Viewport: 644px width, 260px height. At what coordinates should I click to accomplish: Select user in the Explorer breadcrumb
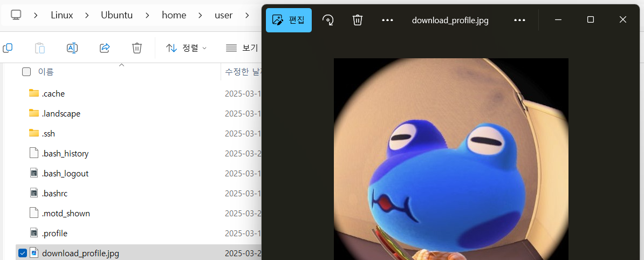pyautogui.click(x=223, y=15)
